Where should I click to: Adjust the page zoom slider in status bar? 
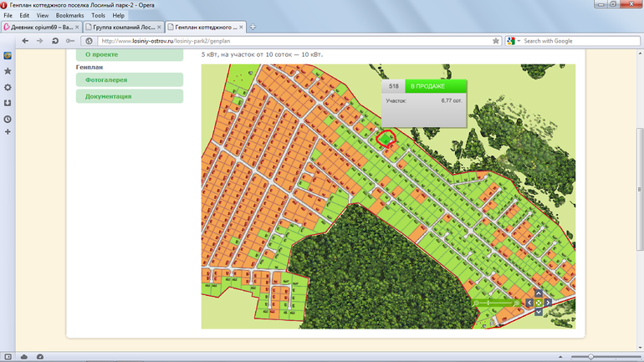[590, 357]
